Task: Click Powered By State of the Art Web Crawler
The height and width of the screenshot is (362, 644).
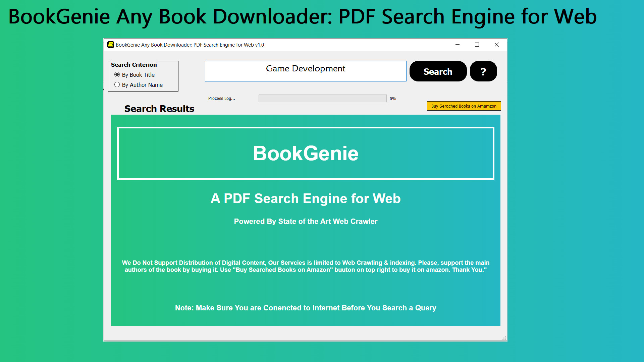Action: pyautogui.click(x=306, y=221)
